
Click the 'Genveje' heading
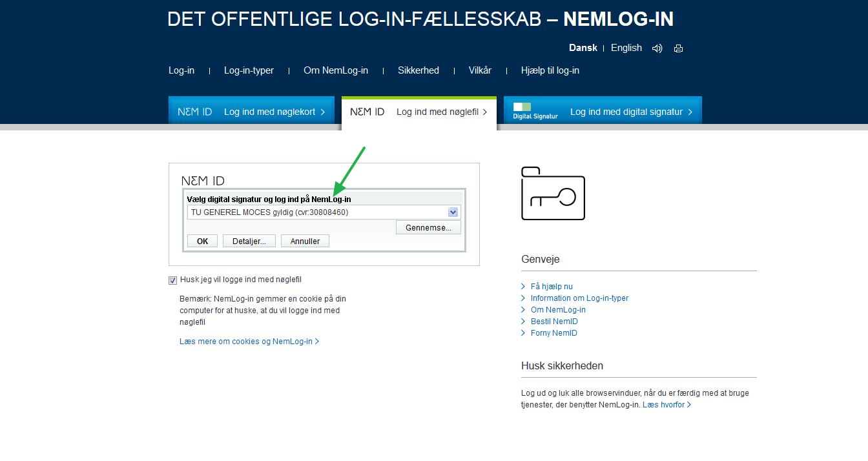pyautogui.click(x=541, y=260)
